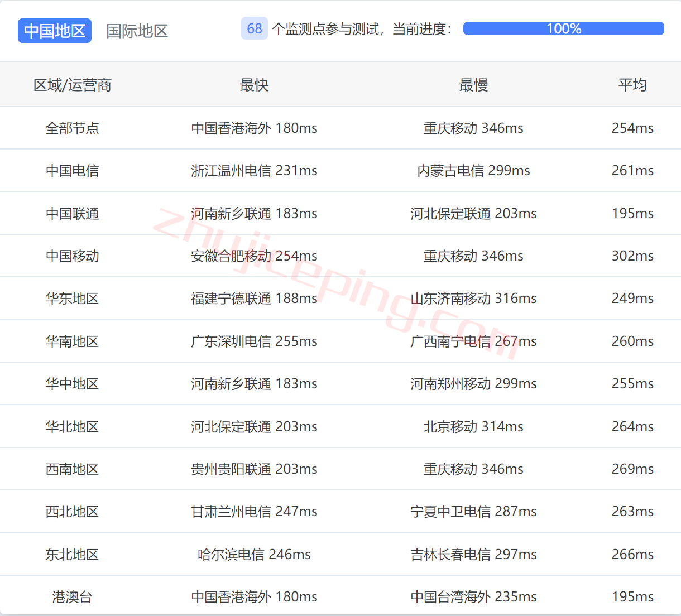Click 安徽合肥移动 254ms cell
Viewport: 681px width, 616px height.
coord(254,256)
